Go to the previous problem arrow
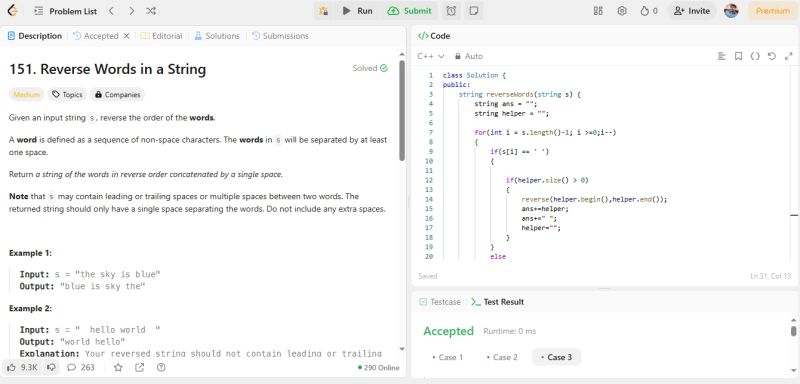The height and width of the screenshot is (384, 800). (112, 11)
